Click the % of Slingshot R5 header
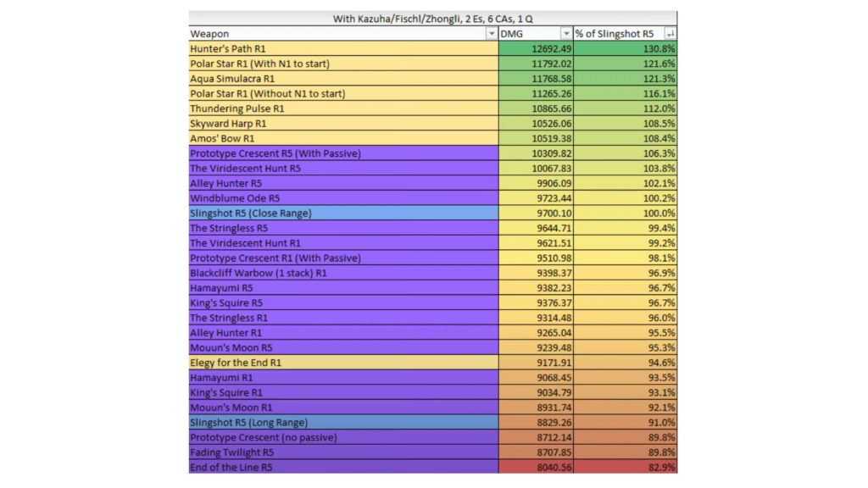868x488 pixels. (625, 34)
